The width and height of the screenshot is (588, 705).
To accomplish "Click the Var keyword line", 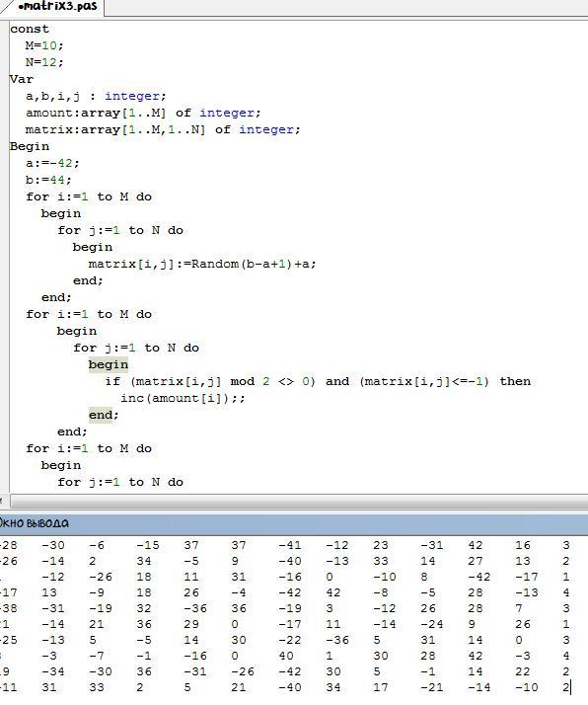I will pos(22,80).
